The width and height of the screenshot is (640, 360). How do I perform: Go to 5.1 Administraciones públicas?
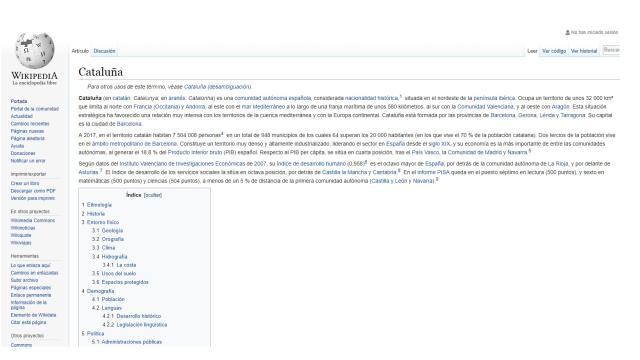(132, 342)
